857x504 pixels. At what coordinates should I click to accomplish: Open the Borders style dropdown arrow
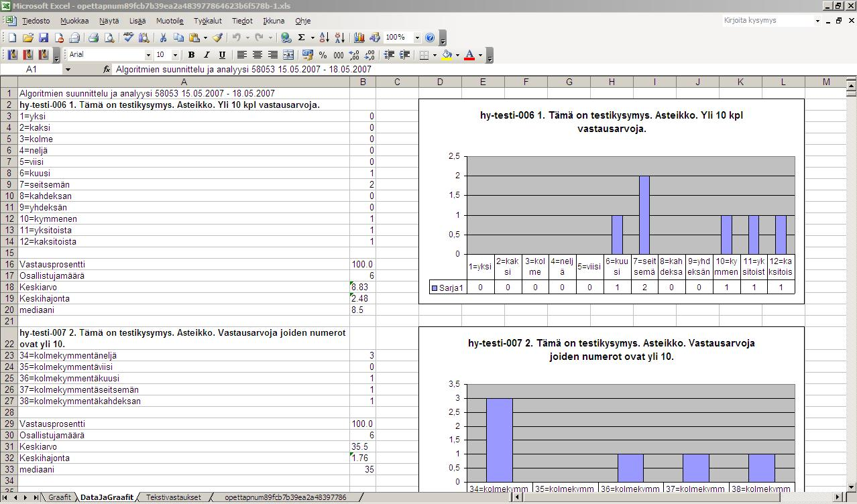click(x=434, y=55)
